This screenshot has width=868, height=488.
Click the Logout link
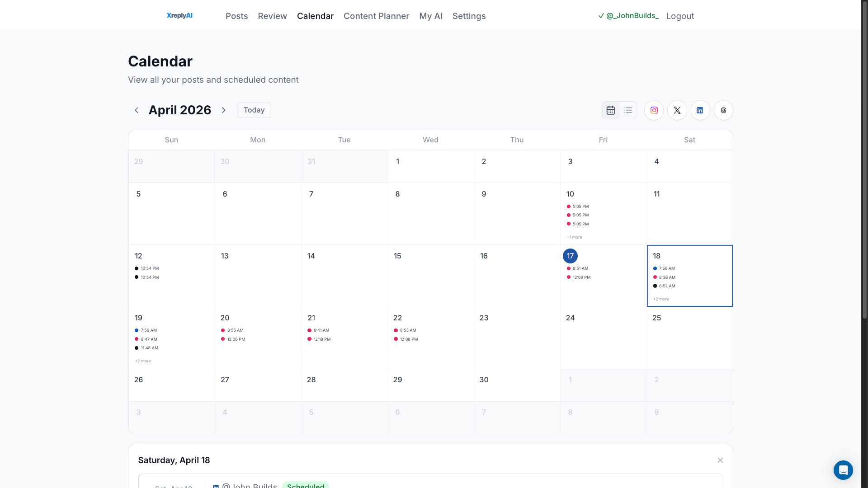679,16
